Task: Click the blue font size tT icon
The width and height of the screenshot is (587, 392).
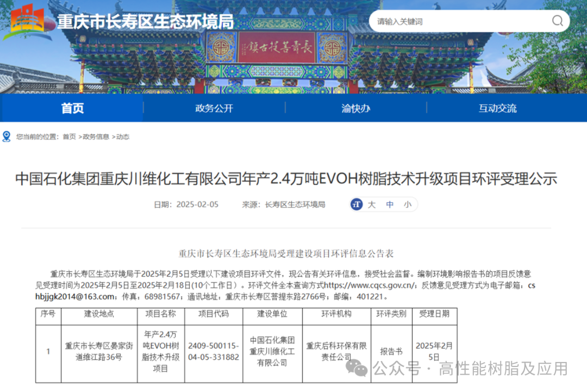Action: coord(357,204)
